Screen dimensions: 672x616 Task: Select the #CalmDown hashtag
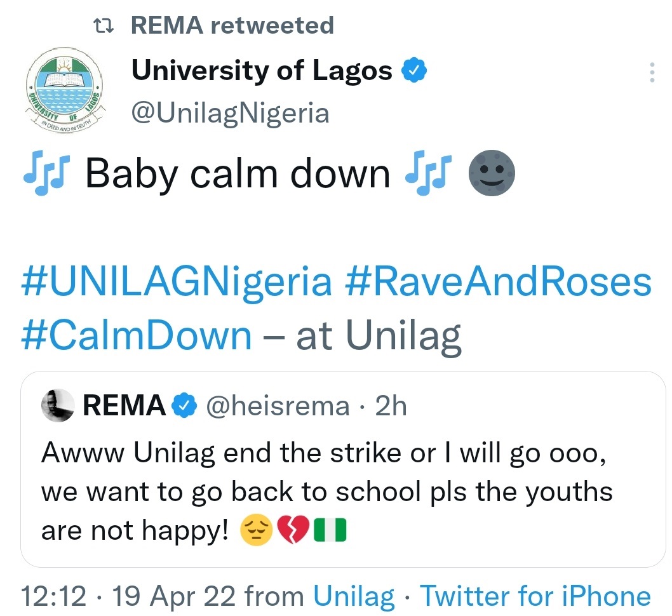click(137, 335)
